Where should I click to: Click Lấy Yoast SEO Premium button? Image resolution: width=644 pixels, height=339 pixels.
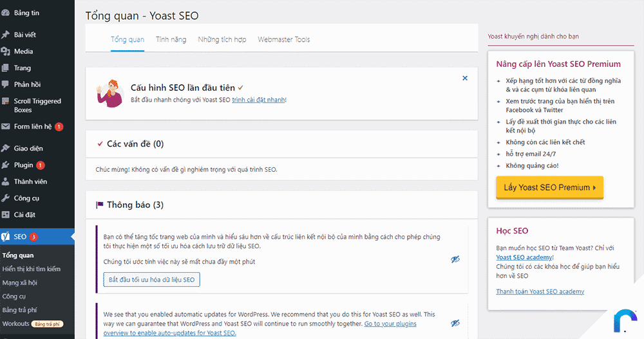(x=549, y=187)
